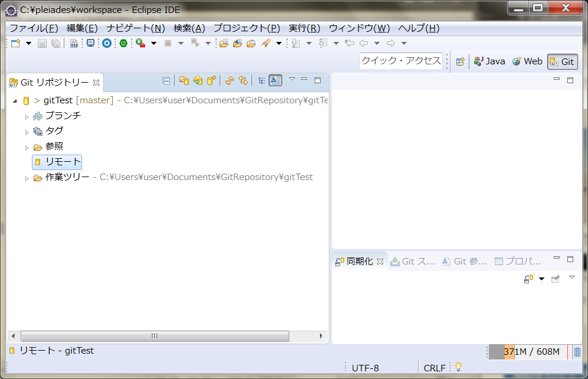The width and height of the screenshot is (588, 379).
Task: Click the Synchronize icon in 同期化 view
Action: [529, 279]
